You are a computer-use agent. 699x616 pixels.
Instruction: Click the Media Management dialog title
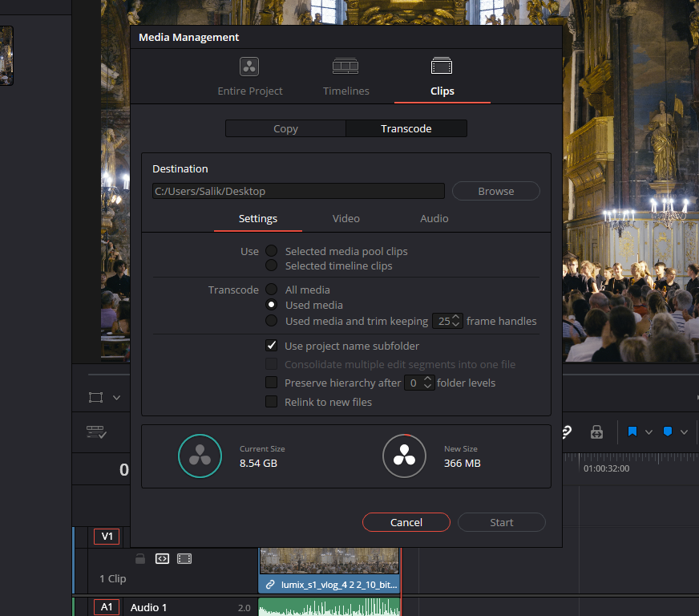point(189,37)
